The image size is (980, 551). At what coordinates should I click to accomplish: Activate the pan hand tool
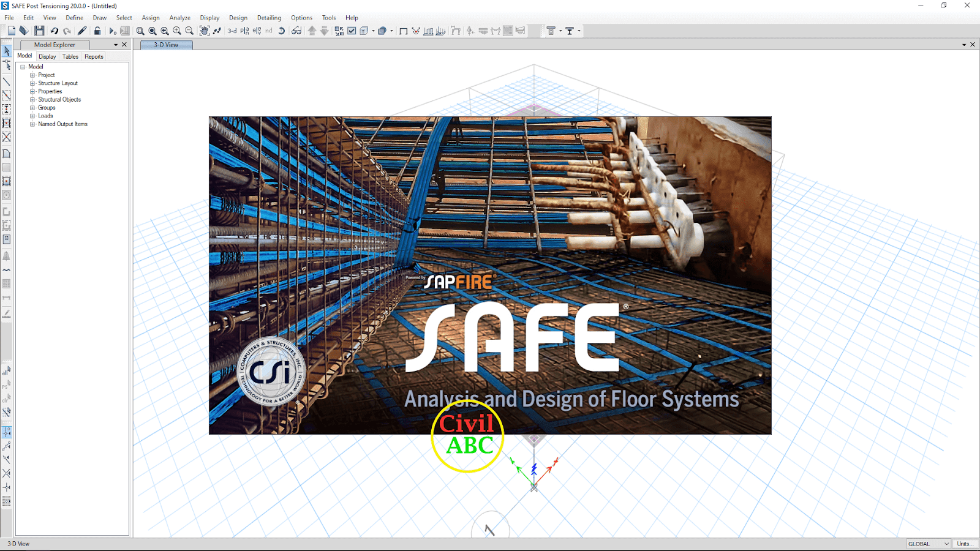pos(205,31)
